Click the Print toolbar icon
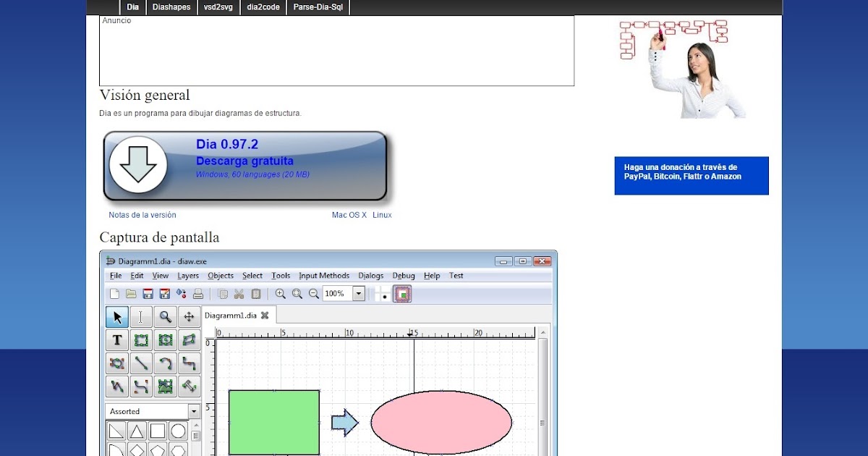The height and width of the screenshot is (456, 868). coord(197,294)
